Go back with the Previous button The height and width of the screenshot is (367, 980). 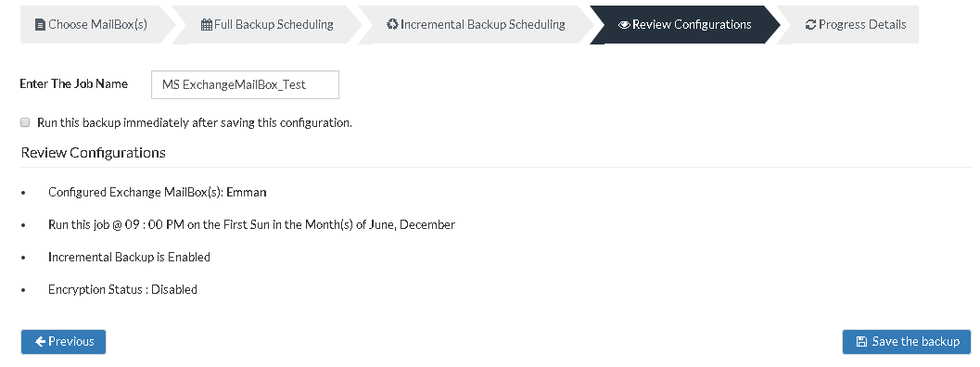[x=63, y=341]
